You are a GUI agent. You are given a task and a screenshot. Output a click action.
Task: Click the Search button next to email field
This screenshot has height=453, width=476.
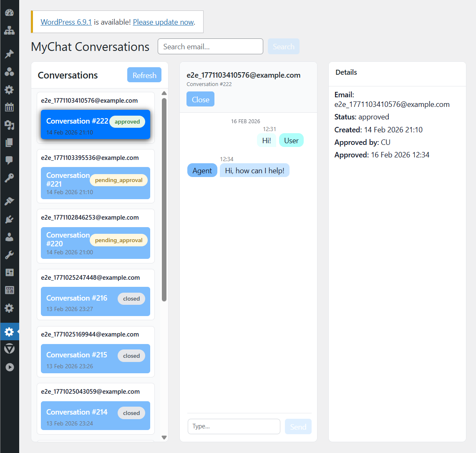click(x=283, y=46)
